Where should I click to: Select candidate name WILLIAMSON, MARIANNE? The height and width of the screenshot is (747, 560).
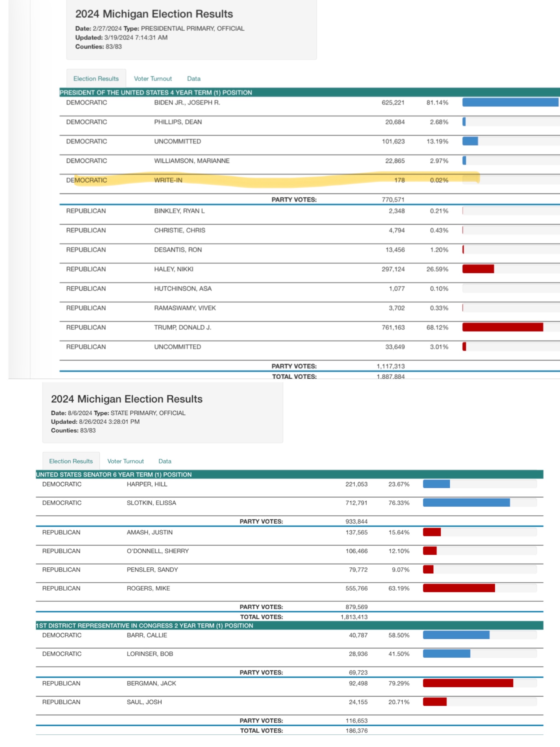click(x=192, y=161)
